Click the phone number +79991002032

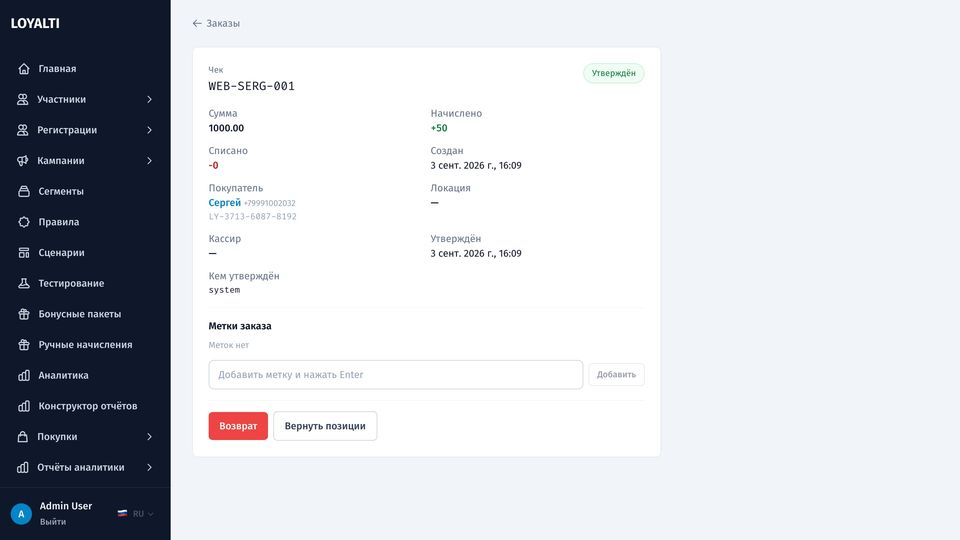tap(269, 203)
